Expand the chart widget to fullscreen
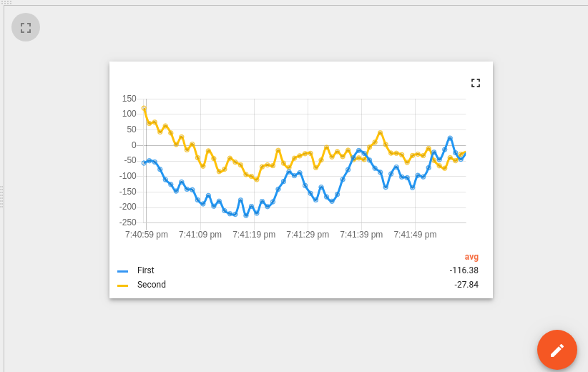 click(476, 83)
